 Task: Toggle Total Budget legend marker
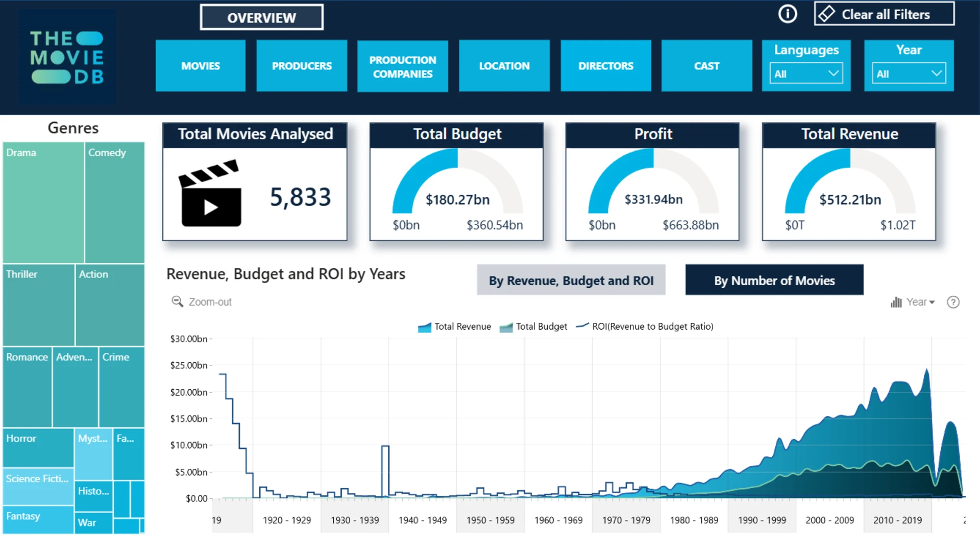click(506, 327)
